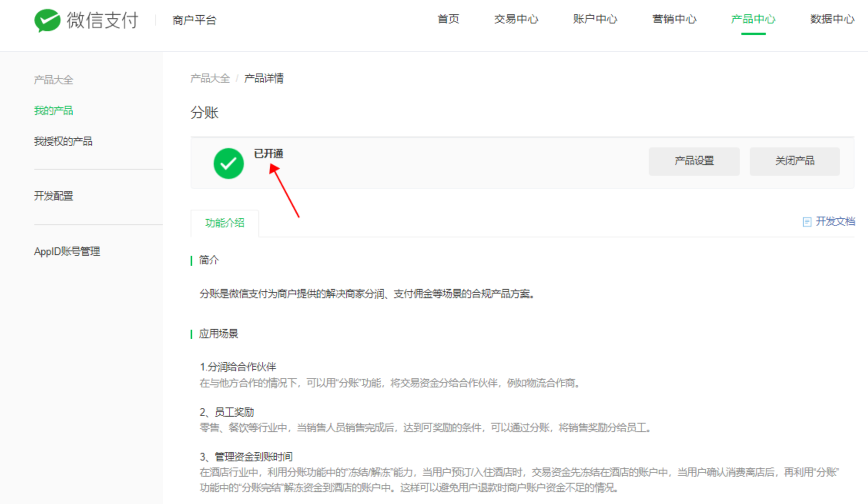The width and height of the screenshot is (868, 504).
Task: Click the 产品中心 navigation tab
Action: pyautogui.click(x=753, y=19)
